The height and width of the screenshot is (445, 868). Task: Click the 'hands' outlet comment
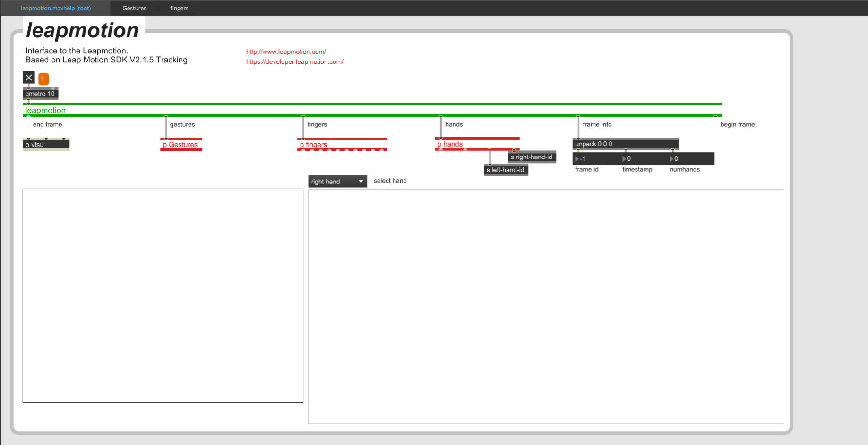coord(454,124)
